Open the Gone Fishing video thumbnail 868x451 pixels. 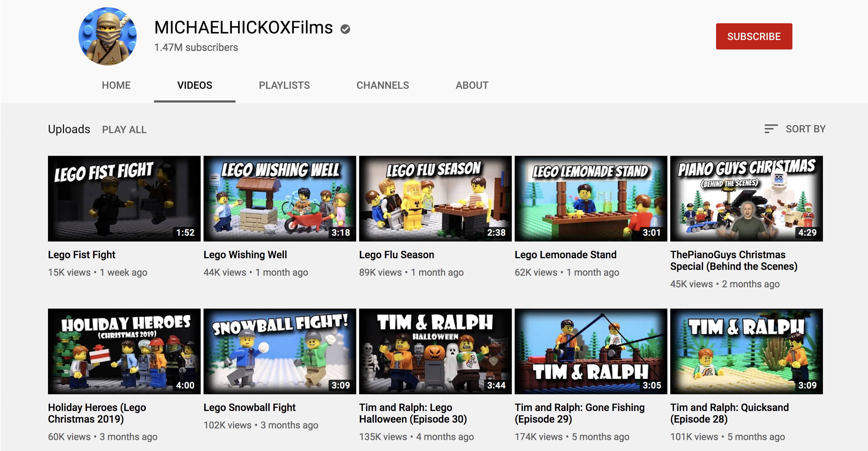(591, 351)
